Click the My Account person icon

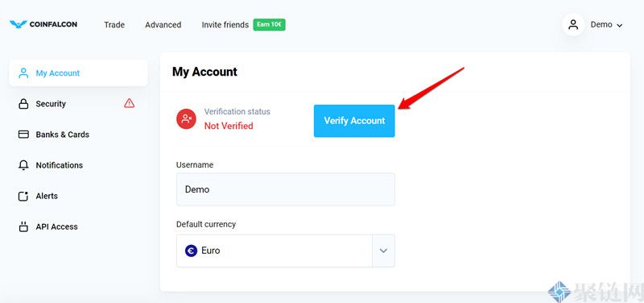click(x=23, y=73)
